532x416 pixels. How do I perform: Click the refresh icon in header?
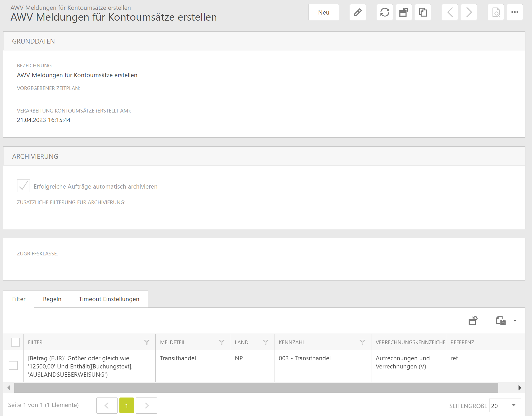click(x=385, y=12)
